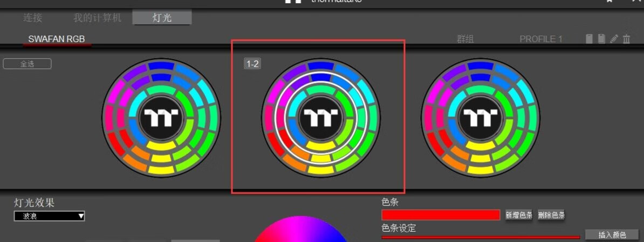The width and height of the screenshot is (644, 242).
Task: Select the left fan preview
Action: [x=161, y=117]
